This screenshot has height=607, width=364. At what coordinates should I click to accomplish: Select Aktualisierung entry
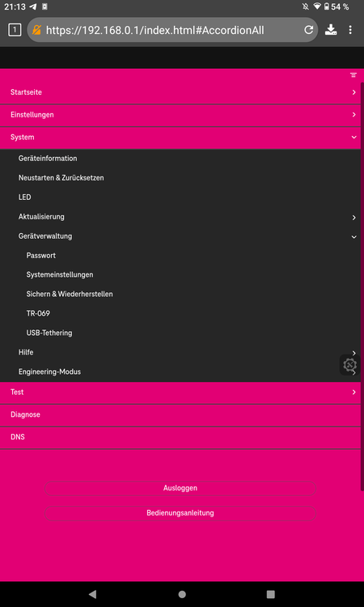click(41, 217)
